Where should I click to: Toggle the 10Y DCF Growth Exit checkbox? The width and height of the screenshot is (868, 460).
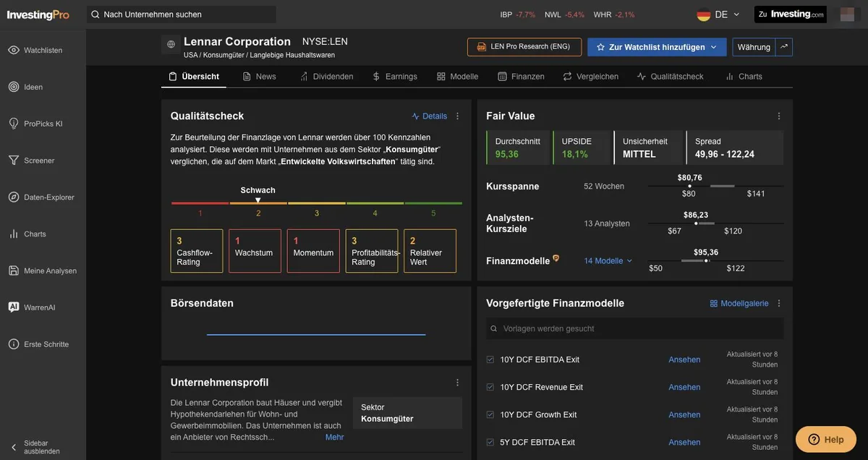490,414
